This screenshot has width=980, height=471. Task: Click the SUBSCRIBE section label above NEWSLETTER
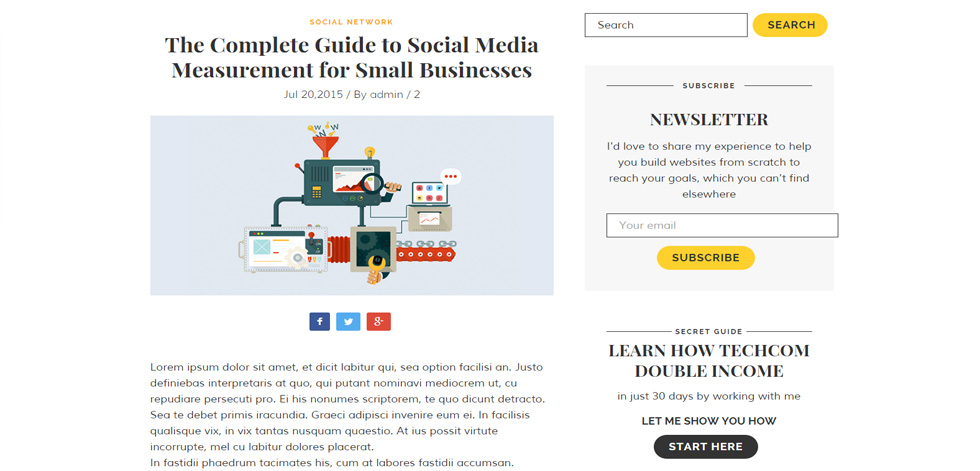coord(709,86)
